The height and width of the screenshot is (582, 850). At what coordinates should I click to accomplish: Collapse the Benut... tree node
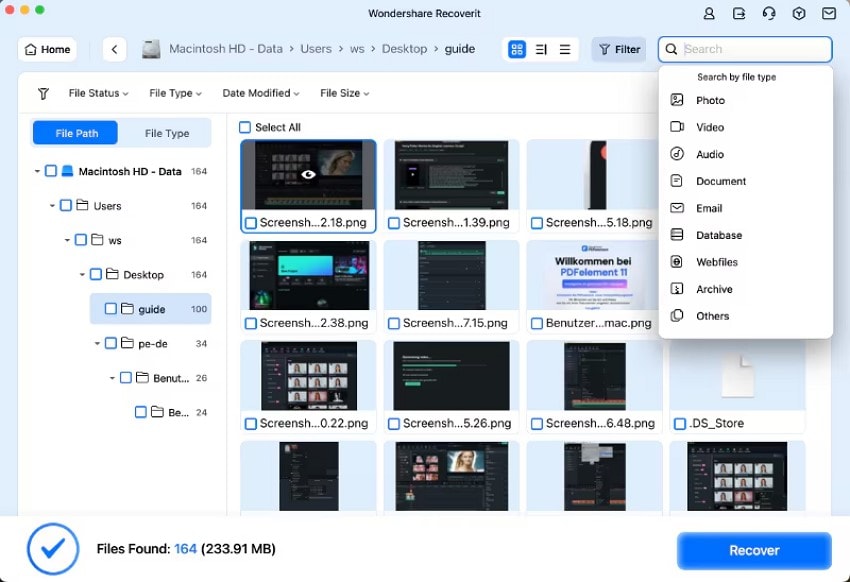(112, 378)
